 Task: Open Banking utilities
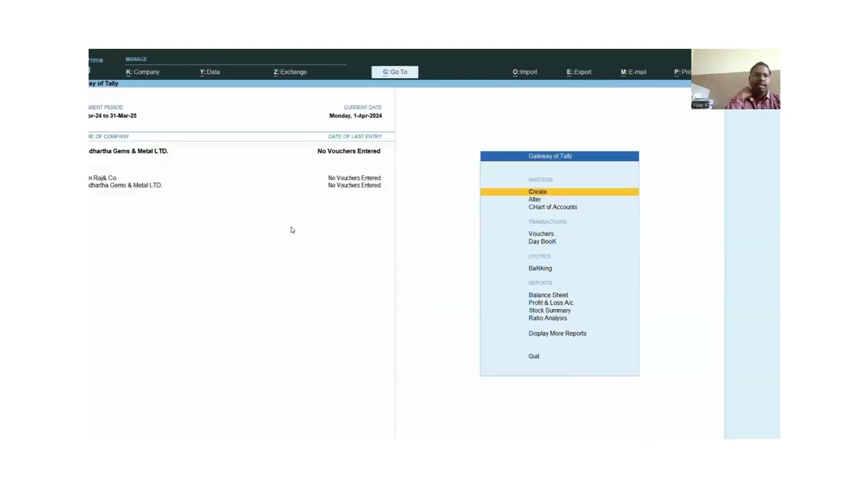coord(540,268)
